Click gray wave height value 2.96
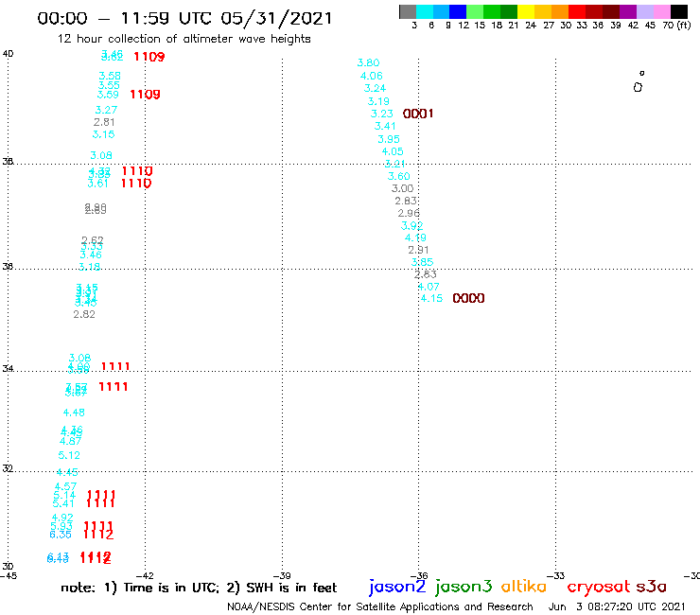This screenshot has width=700, height=615. pos(409,213)
